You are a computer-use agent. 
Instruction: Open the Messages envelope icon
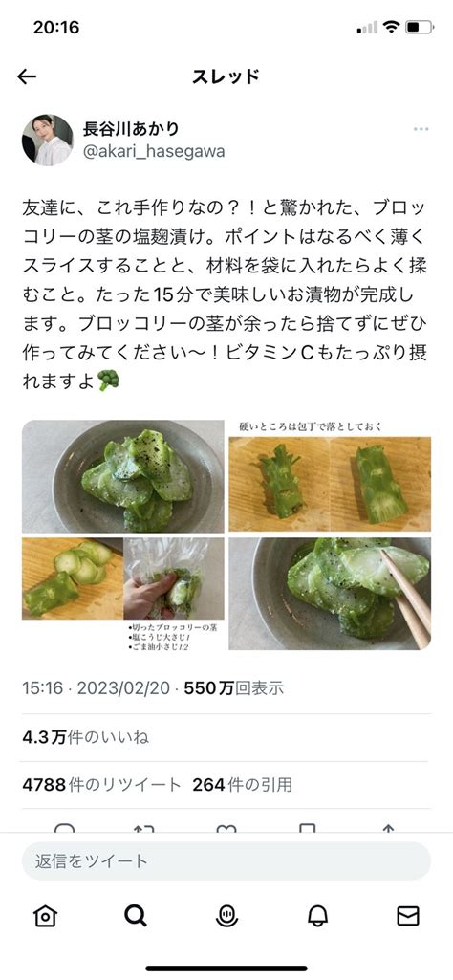pyautogui.click(x=408, y=916)
